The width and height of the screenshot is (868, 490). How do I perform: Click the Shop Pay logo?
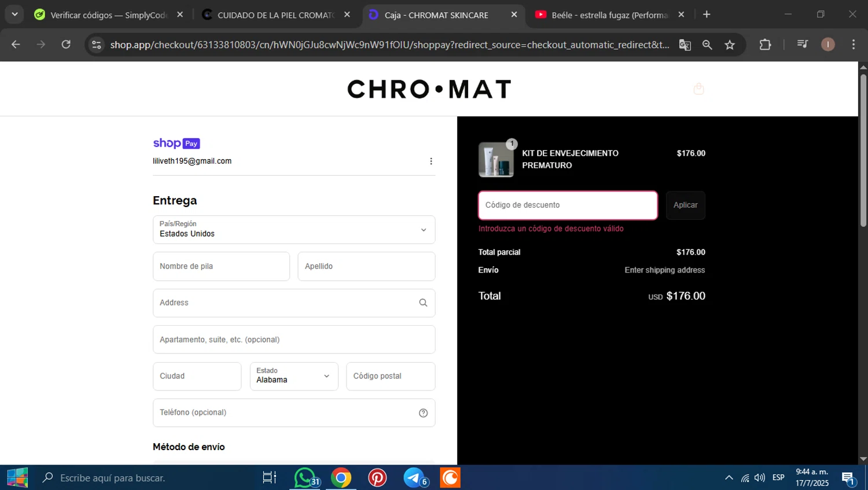tap(176, 143)
